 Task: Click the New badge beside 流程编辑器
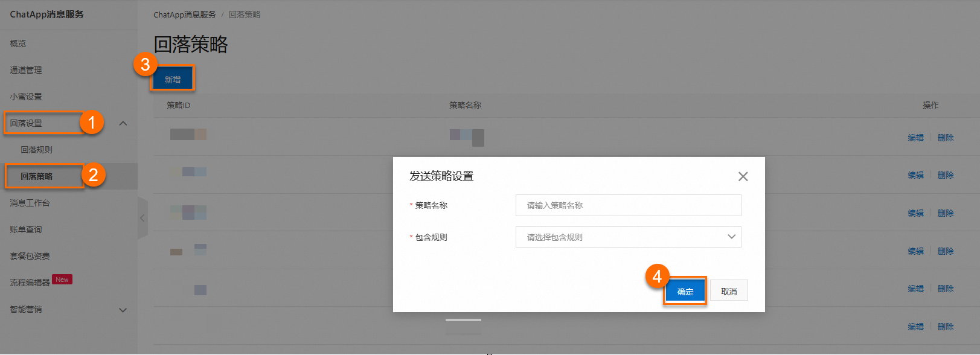62,280
